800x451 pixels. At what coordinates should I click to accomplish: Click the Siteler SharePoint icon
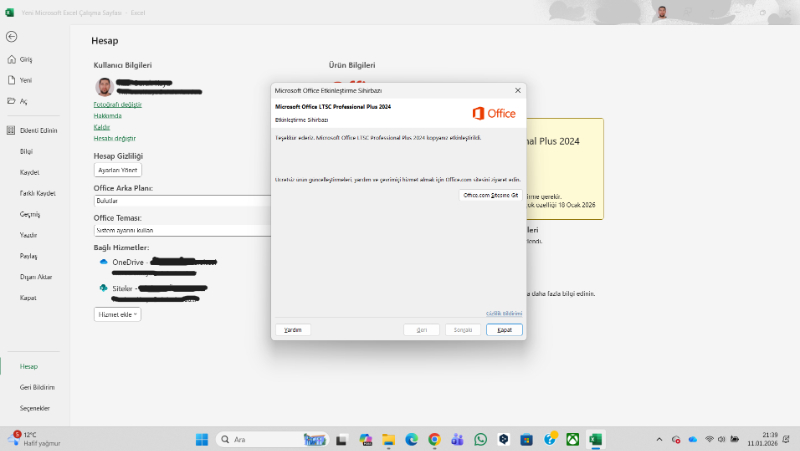pyautogui.click(x=103, y=288)
